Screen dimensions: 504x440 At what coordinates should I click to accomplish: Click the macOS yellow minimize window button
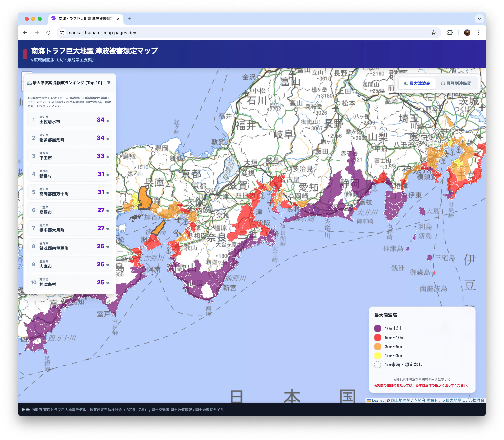pos(33,19)
